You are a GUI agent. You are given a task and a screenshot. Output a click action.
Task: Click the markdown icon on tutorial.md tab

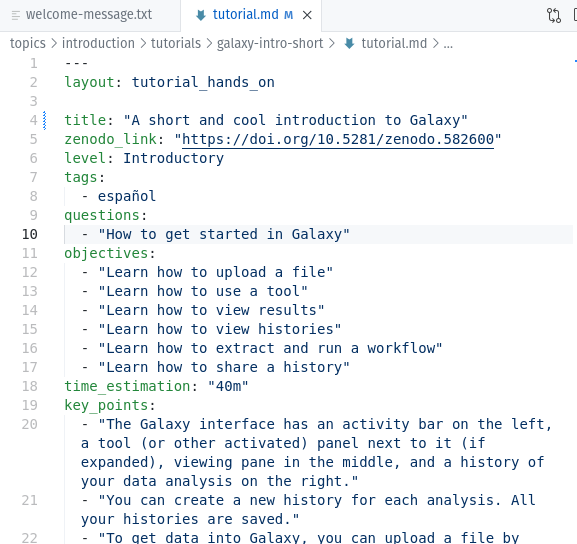[201, 15]
